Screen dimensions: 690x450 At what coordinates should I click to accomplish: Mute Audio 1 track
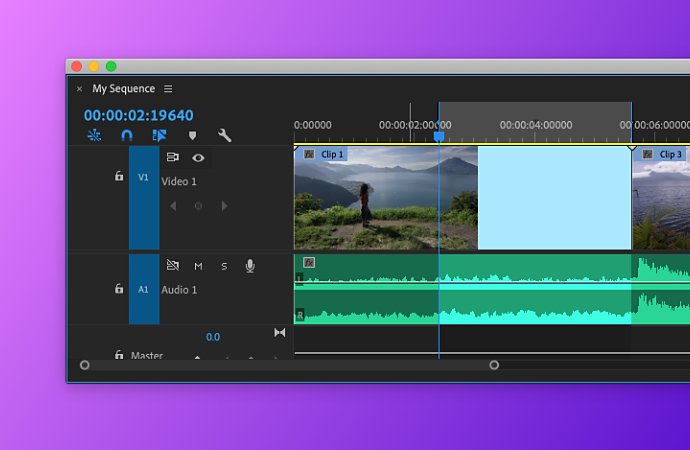point(198,266)
